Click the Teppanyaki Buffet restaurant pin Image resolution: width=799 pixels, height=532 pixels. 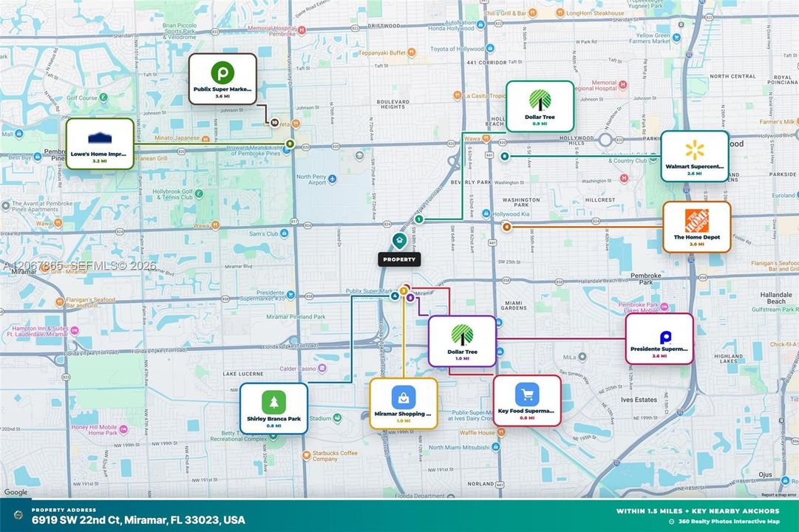tap(412, 52)
